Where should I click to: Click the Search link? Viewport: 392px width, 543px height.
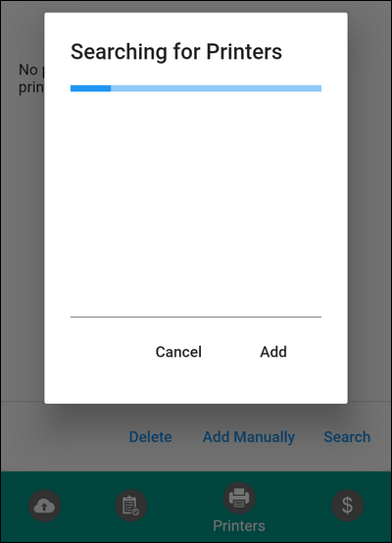click(x=347, y=437)
